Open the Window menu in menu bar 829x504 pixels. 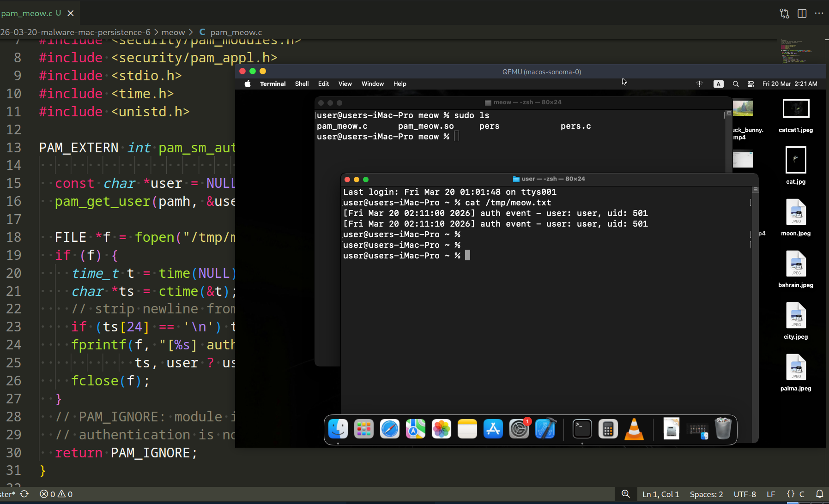click(372, 84)
